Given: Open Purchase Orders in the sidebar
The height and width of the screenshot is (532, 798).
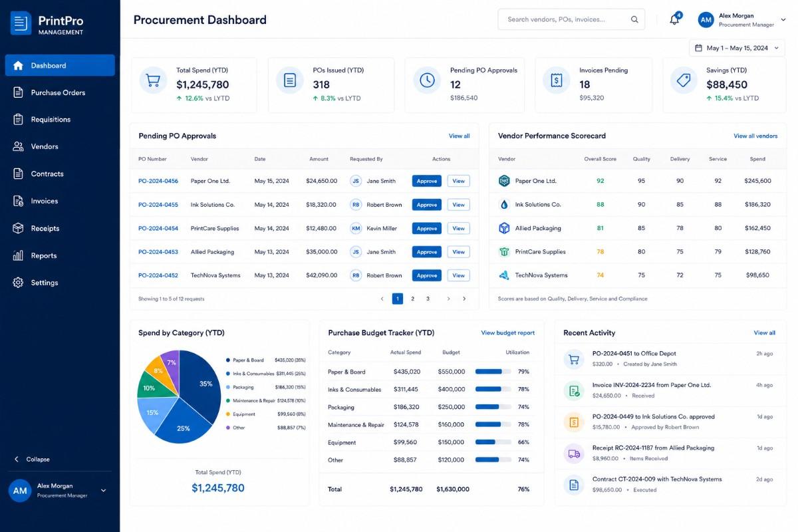Looking at the screenshot, I should point(60,92).
